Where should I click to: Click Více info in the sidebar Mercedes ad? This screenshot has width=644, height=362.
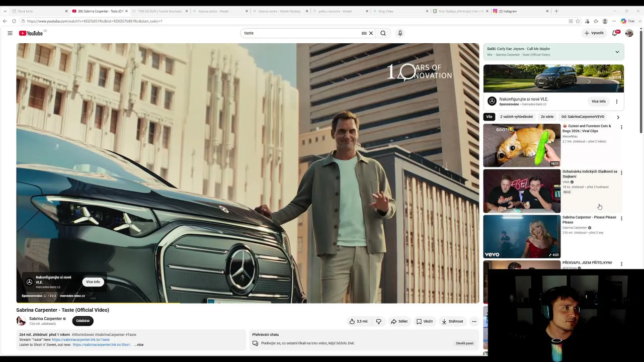point(599,102)
